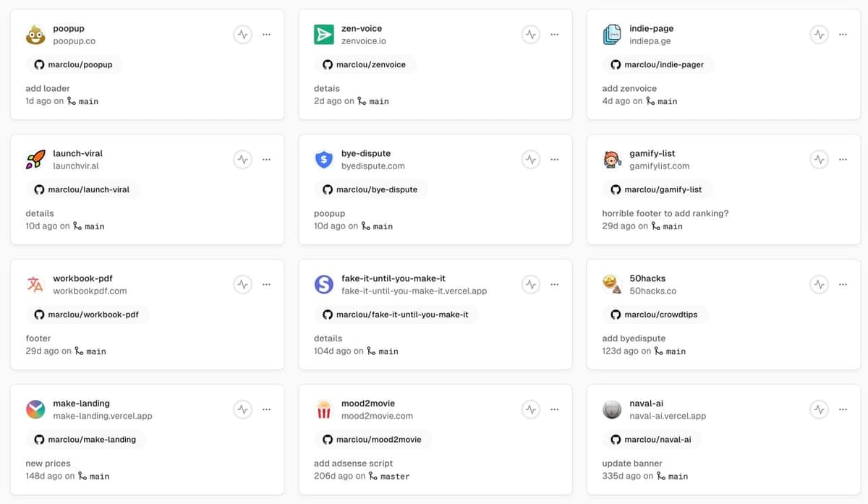Open activity graph for indie-page project
Image resolution: width=868 pixels, height=504 pixels.
click(x=819, y=34)
